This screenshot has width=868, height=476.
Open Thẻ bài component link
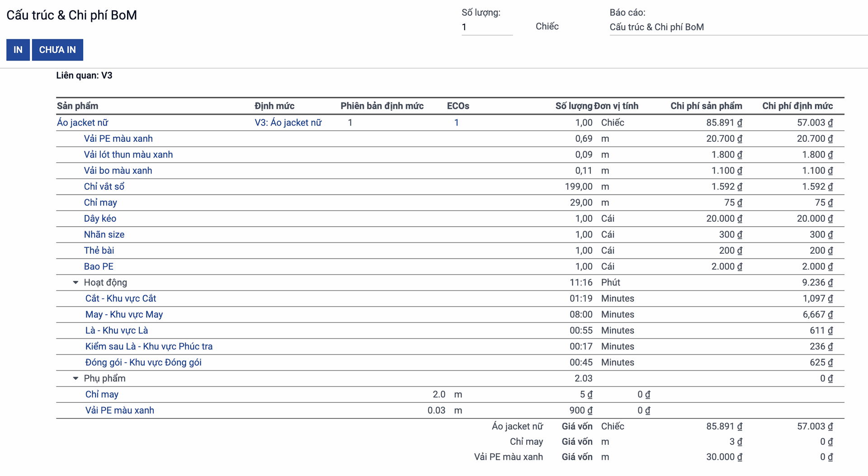point(99,251)
